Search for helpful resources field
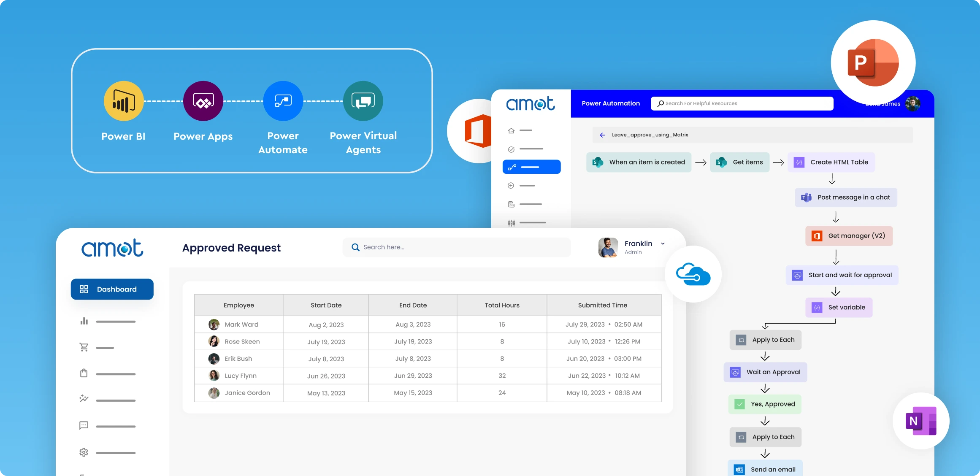Image resolution: width=980 pixels, height=476 pixels. pyautogui.click(x=742, y=103)
